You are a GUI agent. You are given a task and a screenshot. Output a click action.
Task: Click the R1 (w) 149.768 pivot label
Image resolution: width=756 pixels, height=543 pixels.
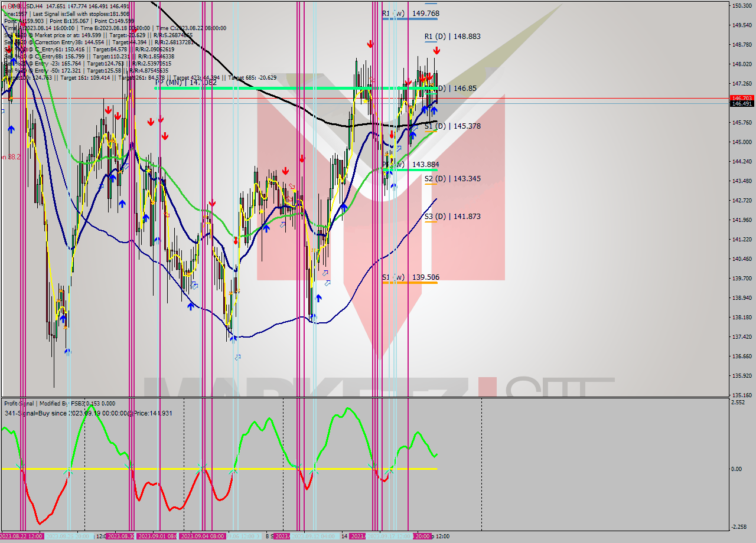point(410,13)
